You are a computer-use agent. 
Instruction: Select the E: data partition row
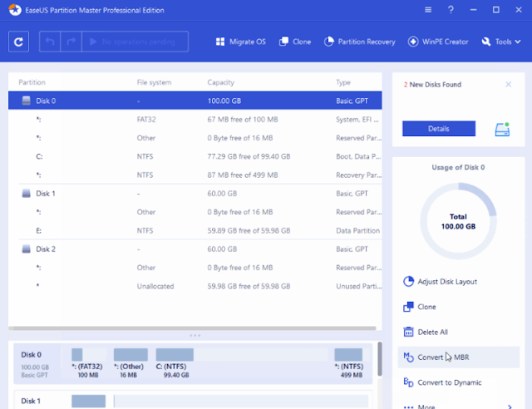pos(195,230)
